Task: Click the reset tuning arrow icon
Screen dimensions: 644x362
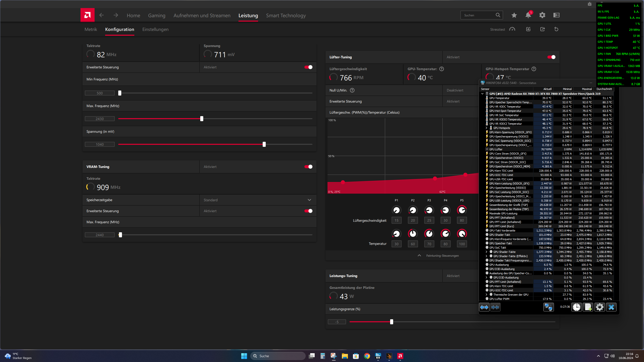Action: tap(556, 29)
